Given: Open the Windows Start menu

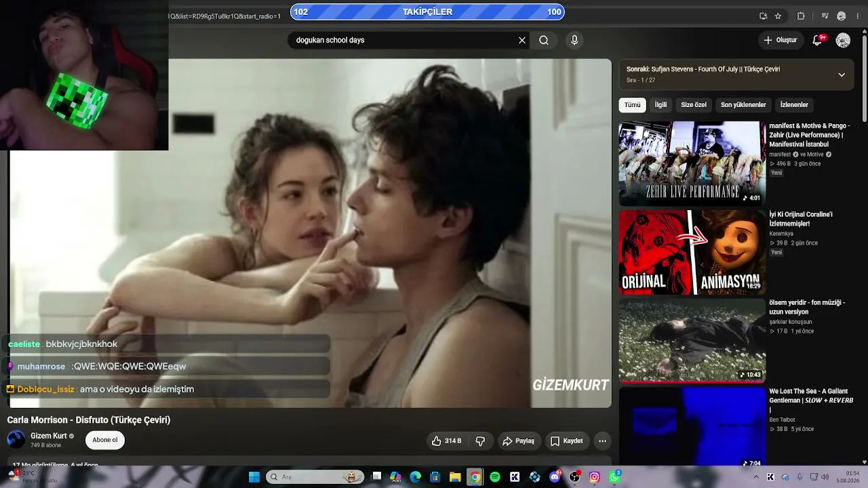Looking at the screenshot, I should (254, 477).
